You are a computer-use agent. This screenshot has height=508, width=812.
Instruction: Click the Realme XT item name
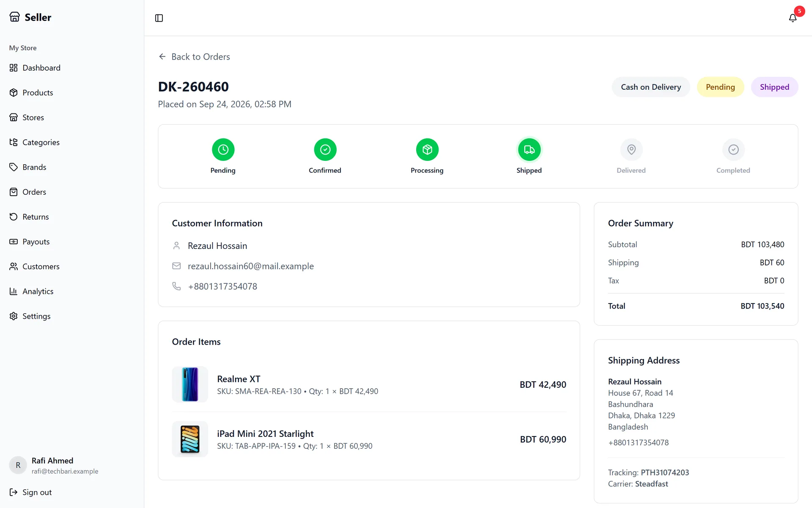239,379
